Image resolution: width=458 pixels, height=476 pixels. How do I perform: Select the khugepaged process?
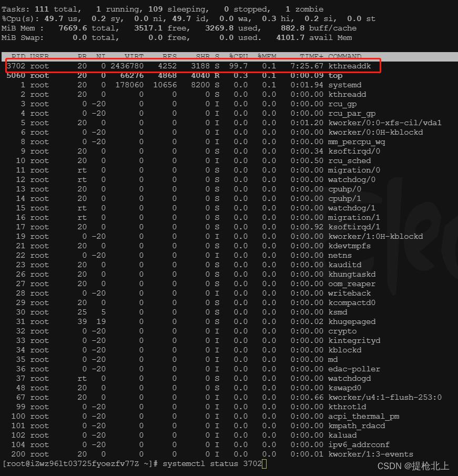coord(352,322)
